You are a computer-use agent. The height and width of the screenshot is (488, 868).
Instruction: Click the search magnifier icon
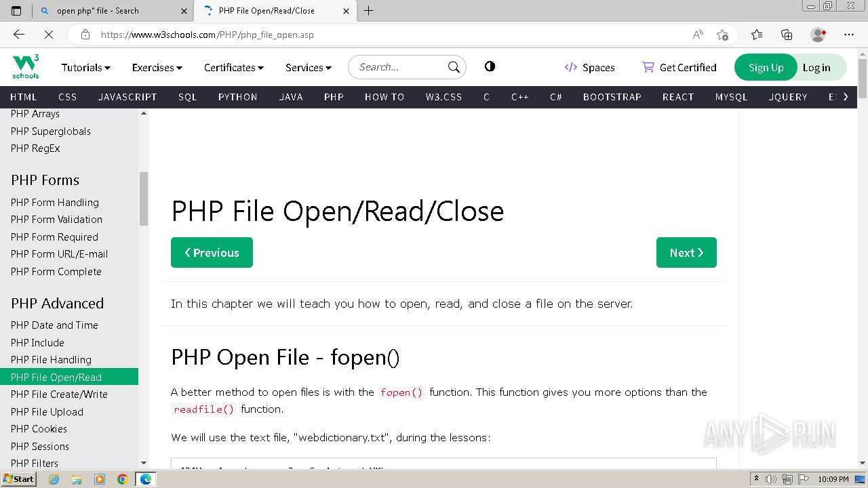tap(454, 67)
